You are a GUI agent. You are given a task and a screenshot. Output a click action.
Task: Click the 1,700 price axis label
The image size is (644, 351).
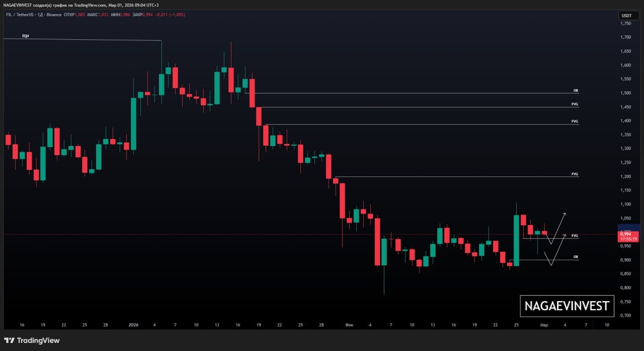point(626,38)
